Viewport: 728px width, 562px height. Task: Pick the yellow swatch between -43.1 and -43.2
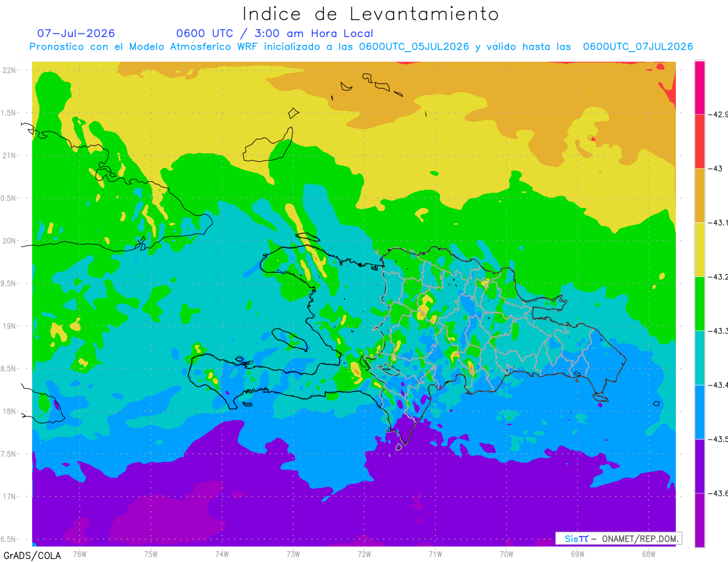[699, 250]
